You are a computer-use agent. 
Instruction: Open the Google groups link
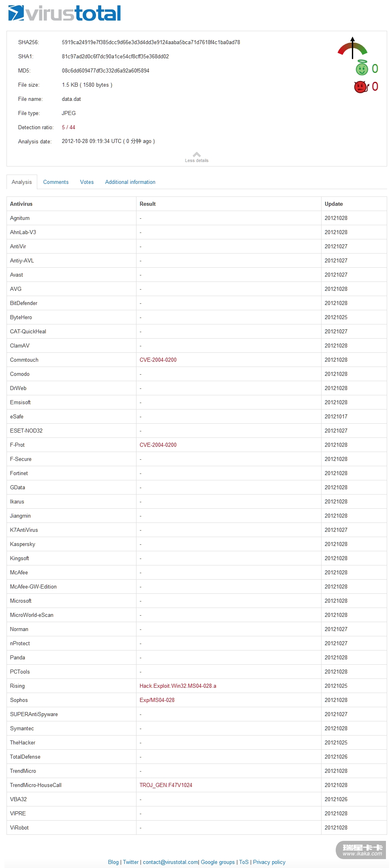pyautogui.click(x=218, y=862)
